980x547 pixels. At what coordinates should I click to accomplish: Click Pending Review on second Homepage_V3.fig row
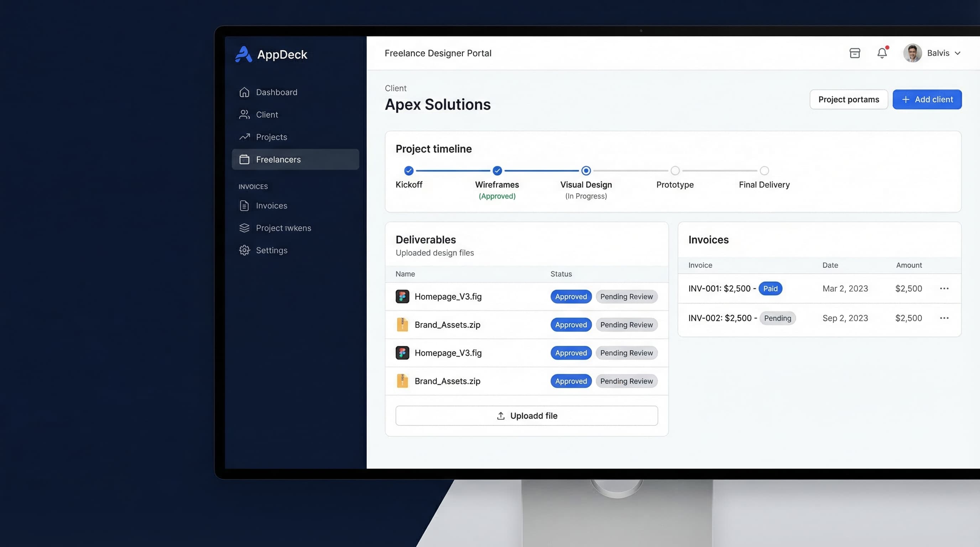point(627,353)
